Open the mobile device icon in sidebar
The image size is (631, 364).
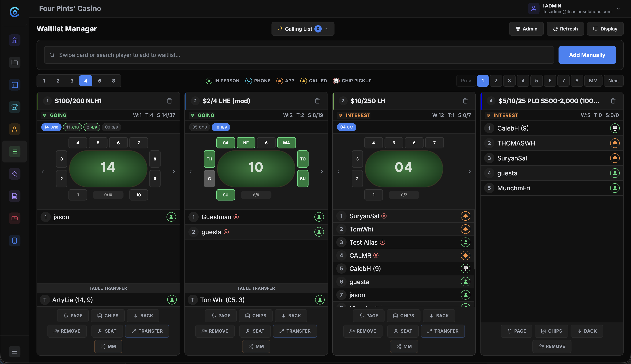14,240
